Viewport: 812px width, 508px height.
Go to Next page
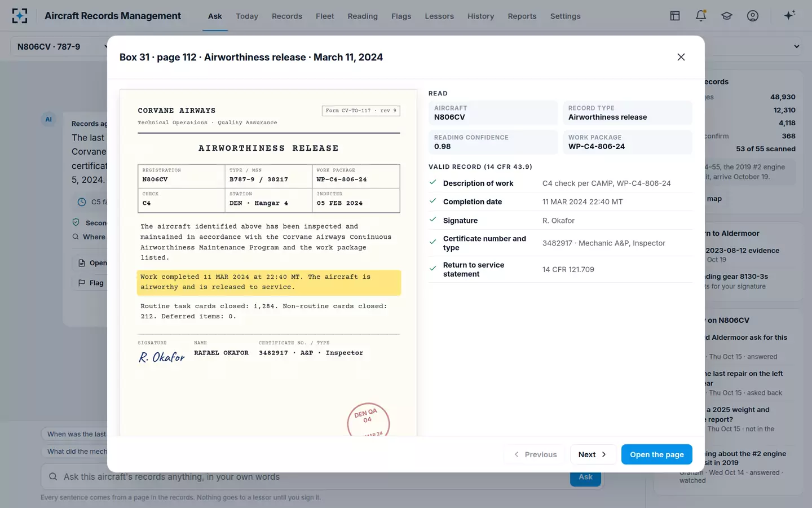click(593, 454)
